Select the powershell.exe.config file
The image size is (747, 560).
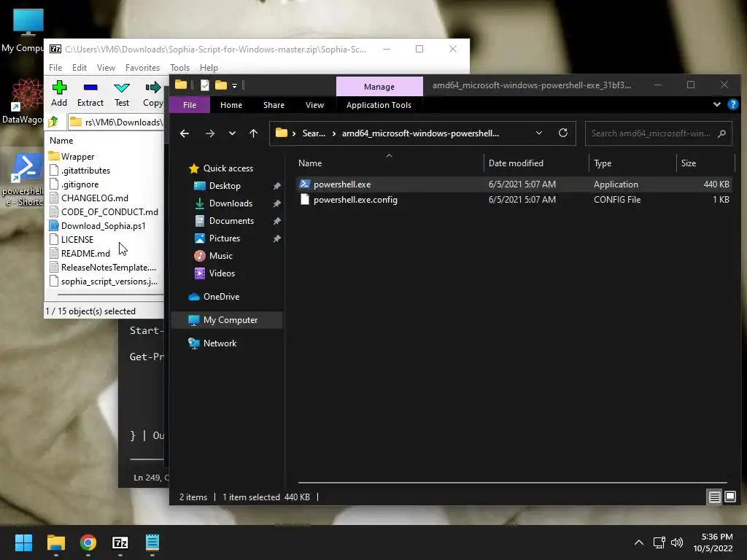pos(514,200)
